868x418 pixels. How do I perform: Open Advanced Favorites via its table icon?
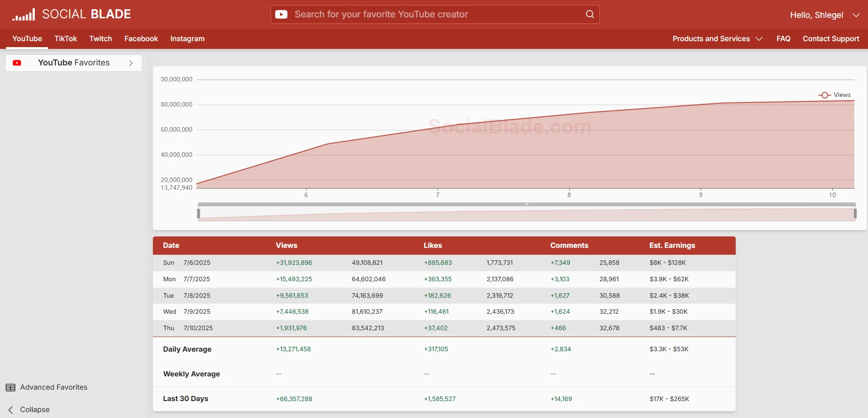tap(10, 387)
